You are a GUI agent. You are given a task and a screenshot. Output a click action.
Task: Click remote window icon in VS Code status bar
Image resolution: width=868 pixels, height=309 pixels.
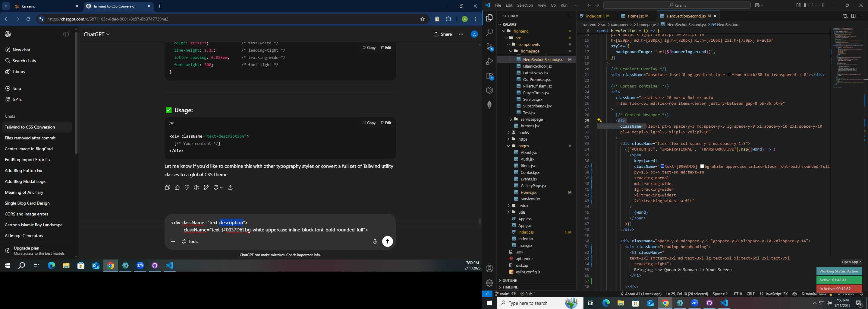[x=487, y=294]
